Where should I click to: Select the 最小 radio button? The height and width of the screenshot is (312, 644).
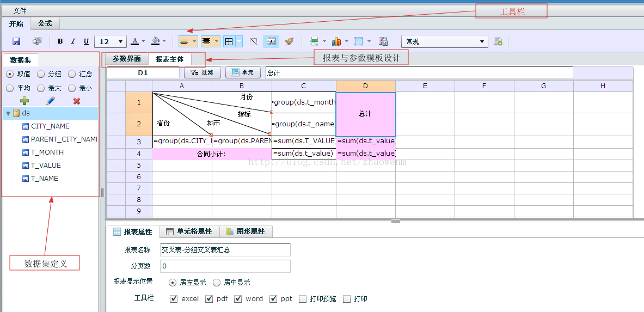point(71,88)
